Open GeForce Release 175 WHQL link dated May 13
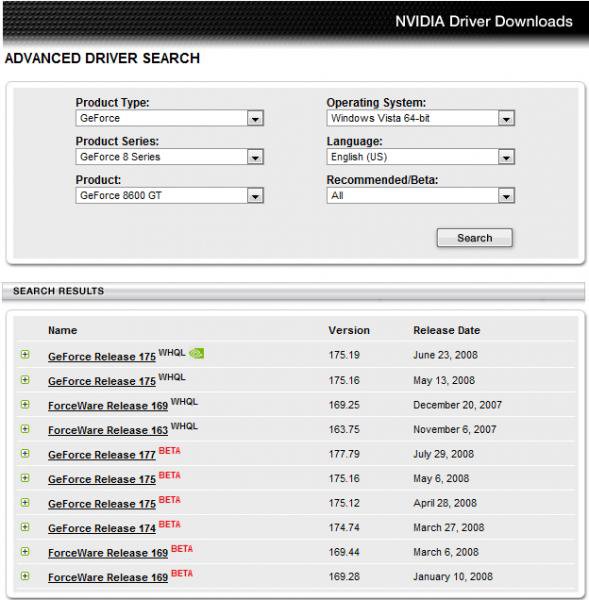 (102, 381)
